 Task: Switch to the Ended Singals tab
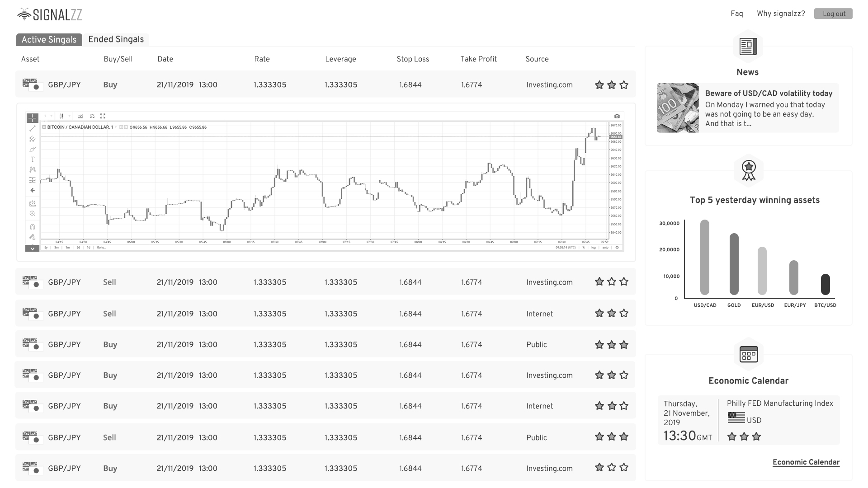[116, 39]
